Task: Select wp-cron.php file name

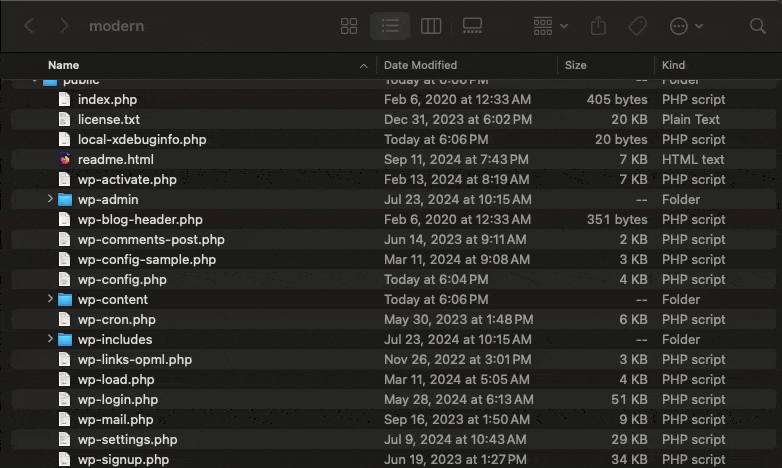Action: pyautogui.click(x=117, y=319)
